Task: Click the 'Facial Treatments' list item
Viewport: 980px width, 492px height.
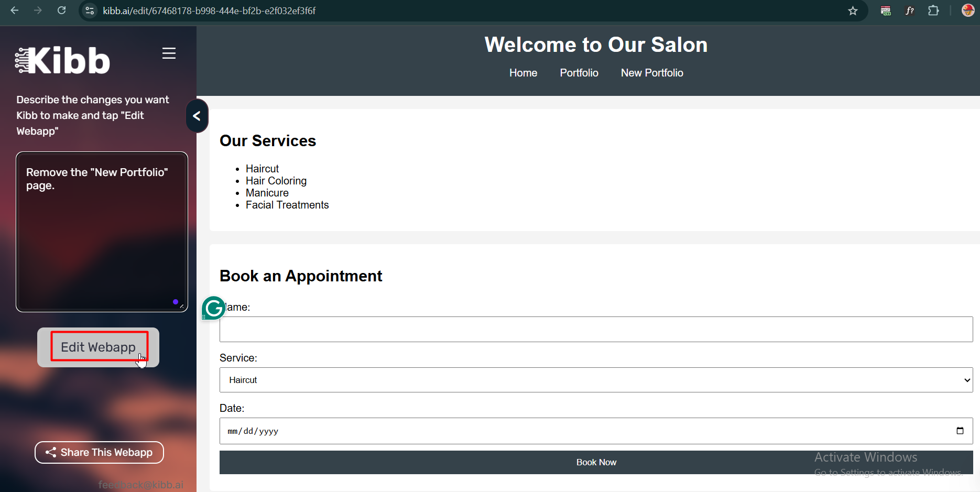Action: pos(287,205)
